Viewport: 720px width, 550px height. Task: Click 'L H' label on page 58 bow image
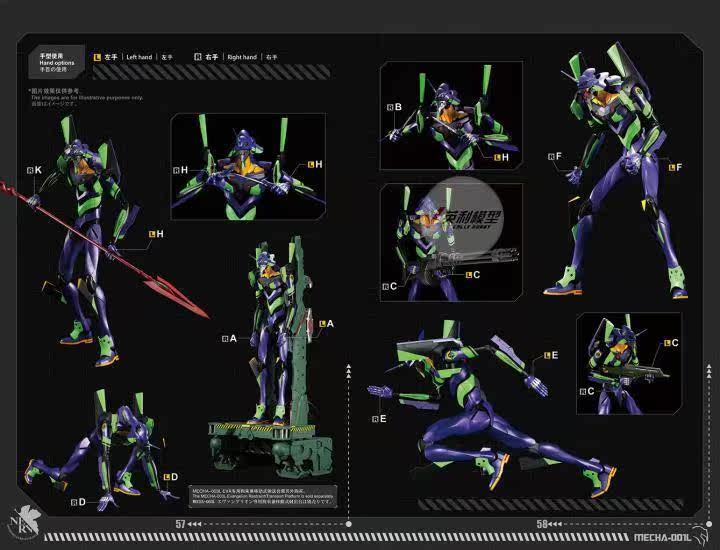click(501, 157)
